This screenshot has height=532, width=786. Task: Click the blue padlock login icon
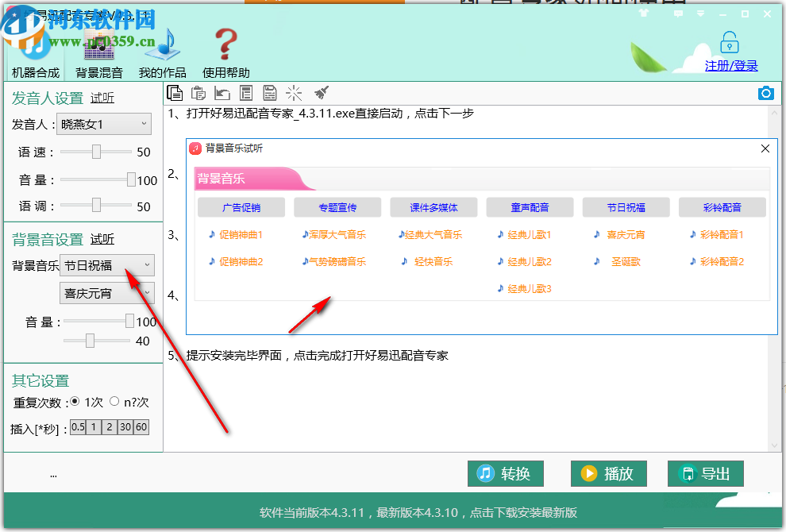(730, 42)
